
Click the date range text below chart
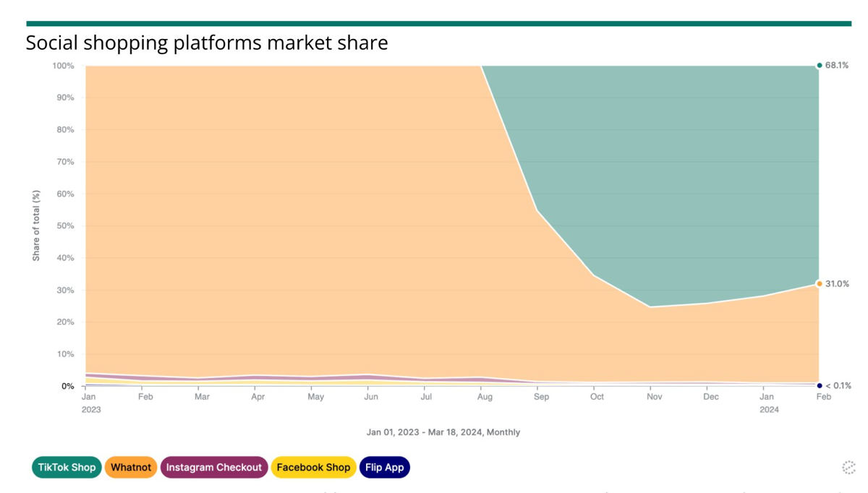click(443, 432)
